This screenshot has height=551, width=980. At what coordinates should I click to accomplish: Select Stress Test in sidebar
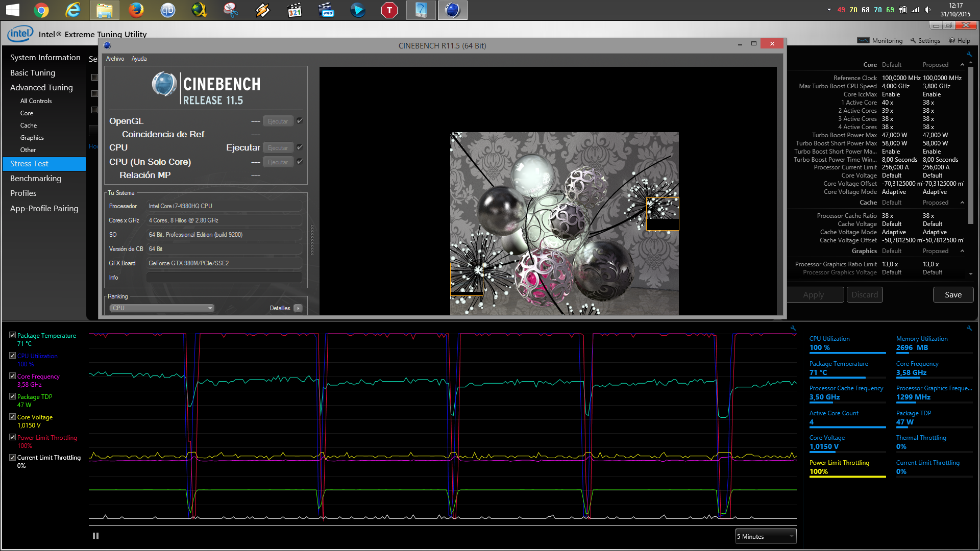pos(45,164)
